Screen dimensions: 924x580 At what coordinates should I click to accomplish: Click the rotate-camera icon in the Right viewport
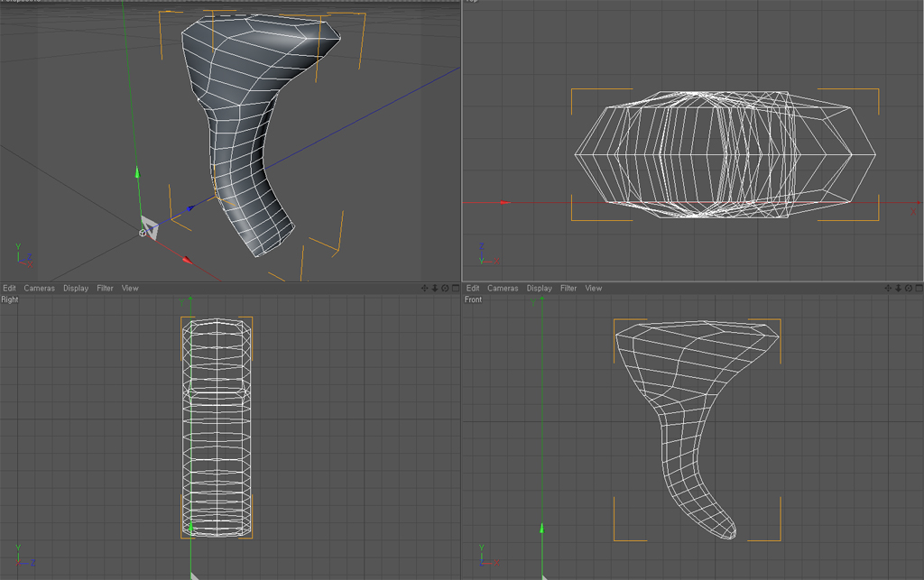click(445, 288)
